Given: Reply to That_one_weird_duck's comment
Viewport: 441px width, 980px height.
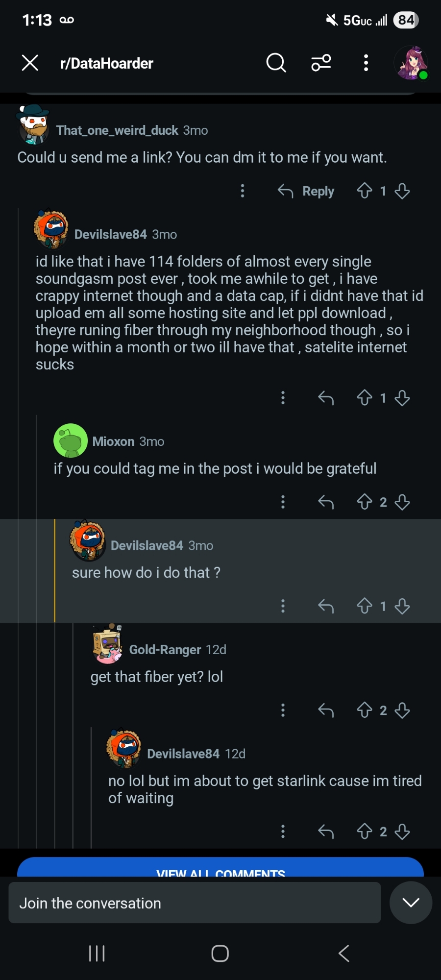Looking at the screenshot, I should click(x=306, y=191).
